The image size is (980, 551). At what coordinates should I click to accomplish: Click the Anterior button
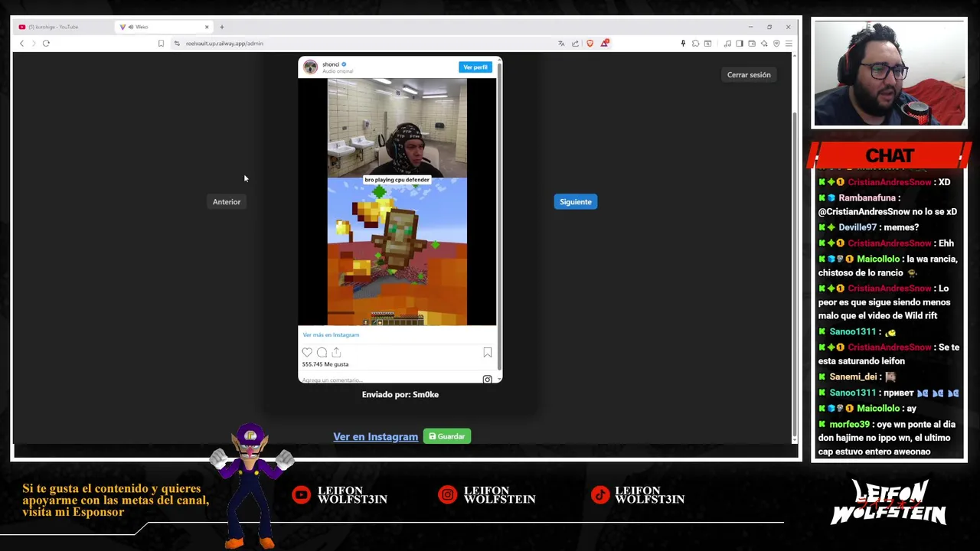(227, 202)
